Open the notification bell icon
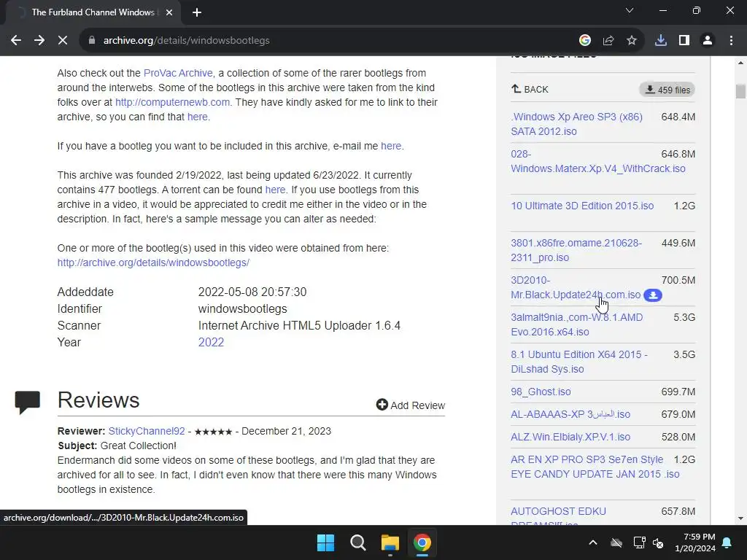The width and height of the screenshot is (747, 560). coord(727,542)
